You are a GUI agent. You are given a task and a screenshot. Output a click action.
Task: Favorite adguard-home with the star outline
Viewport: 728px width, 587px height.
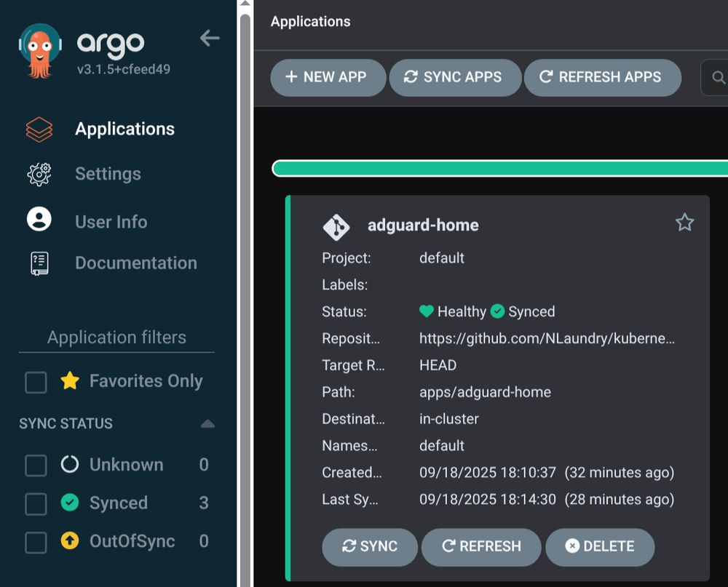[x=684, y=223]
